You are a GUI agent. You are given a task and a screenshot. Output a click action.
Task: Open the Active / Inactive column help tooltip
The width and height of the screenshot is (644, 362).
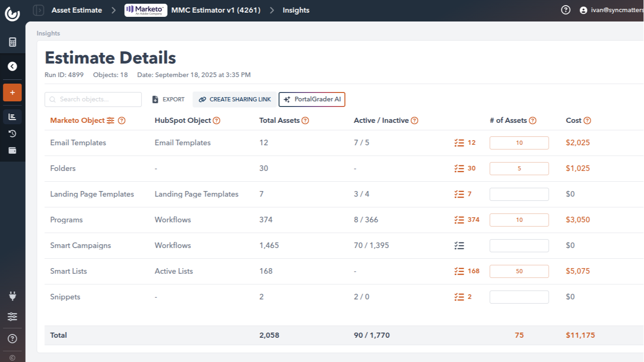point(414,120)
